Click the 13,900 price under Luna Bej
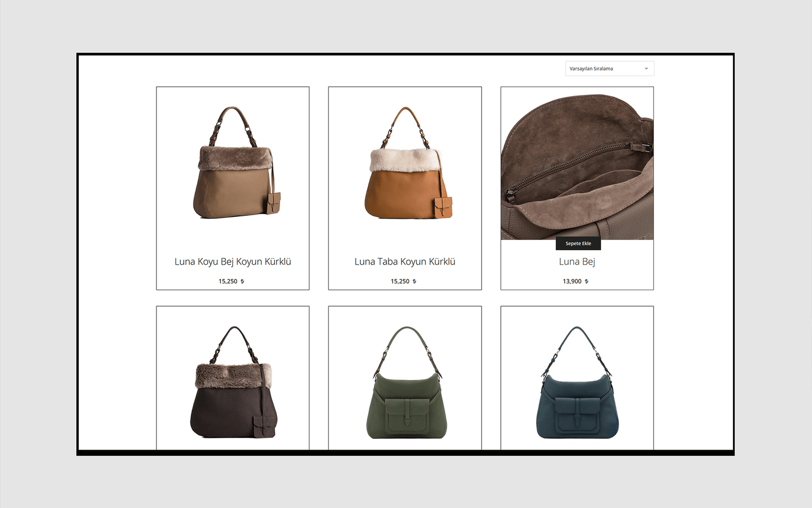The height and width of the screenshot is (508, 812). 576,281
